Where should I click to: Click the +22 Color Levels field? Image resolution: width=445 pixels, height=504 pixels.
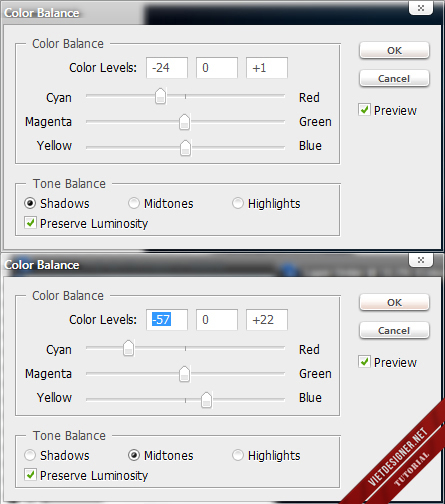pyautogui.click(x=267, y=320)
